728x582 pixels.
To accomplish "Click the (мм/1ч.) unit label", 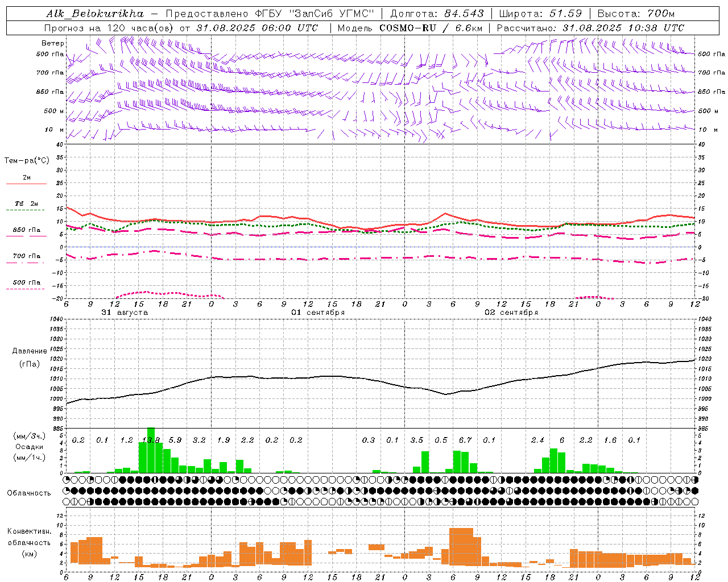I will 28,458.
